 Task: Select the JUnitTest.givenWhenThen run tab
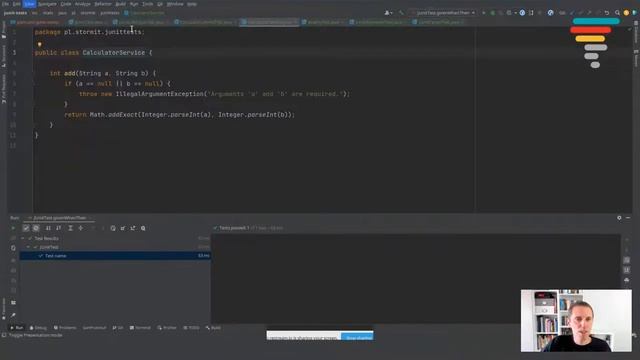pos(60,218)
